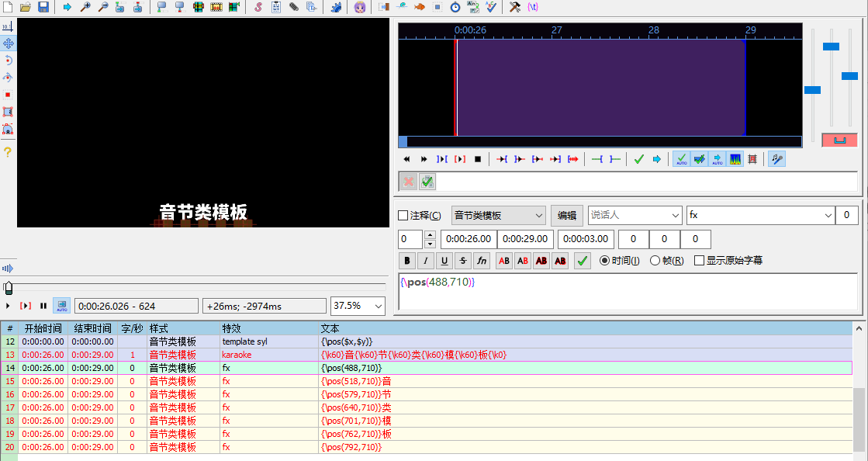Image resolution: width=868 pixels, height=461 pixels.
Task: Select the 帧 (frame) radio button
Action: point(655,261)
